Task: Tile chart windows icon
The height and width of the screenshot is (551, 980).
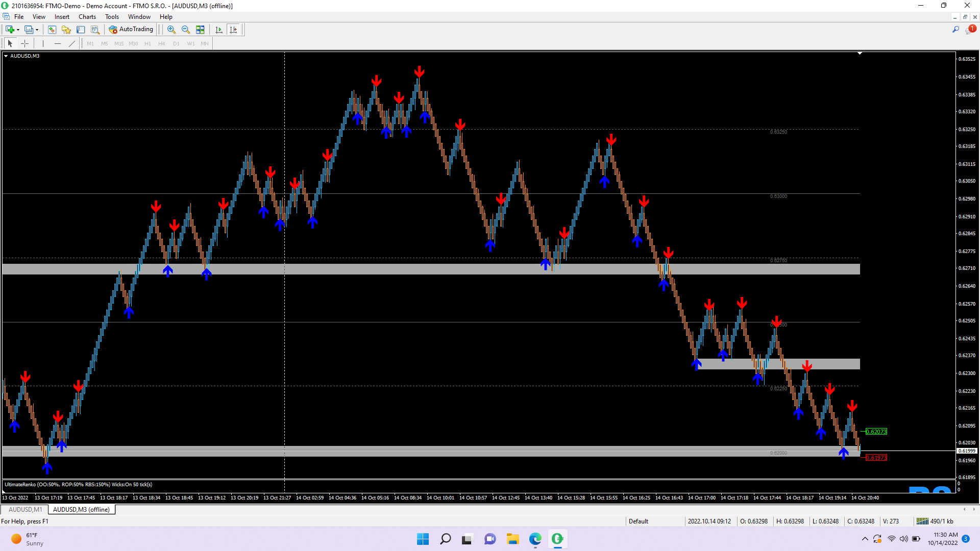Action: (200, 30)
